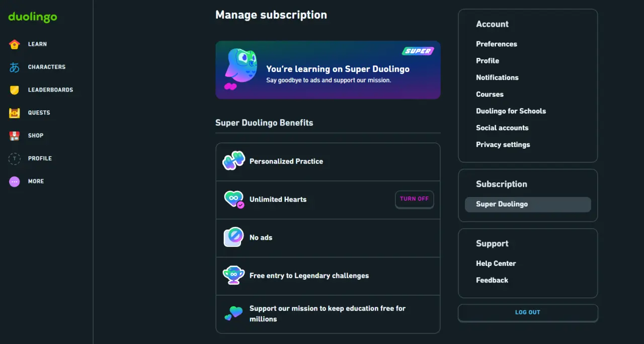This screenshot has width=644, height=344.
Task: Log out of the account
Action: [528, 312]
